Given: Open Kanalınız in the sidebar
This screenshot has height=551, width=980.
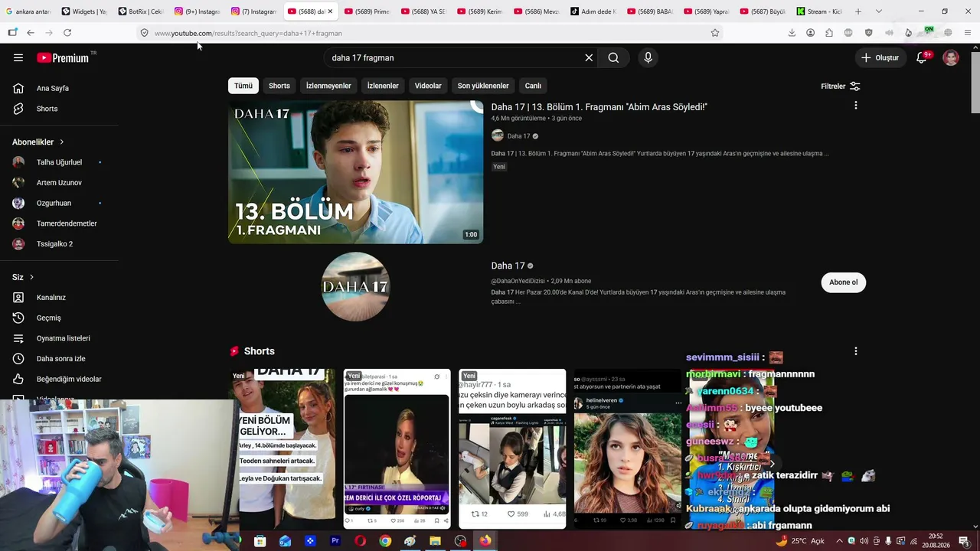Looking at the screenshot, I should [51, 298].
